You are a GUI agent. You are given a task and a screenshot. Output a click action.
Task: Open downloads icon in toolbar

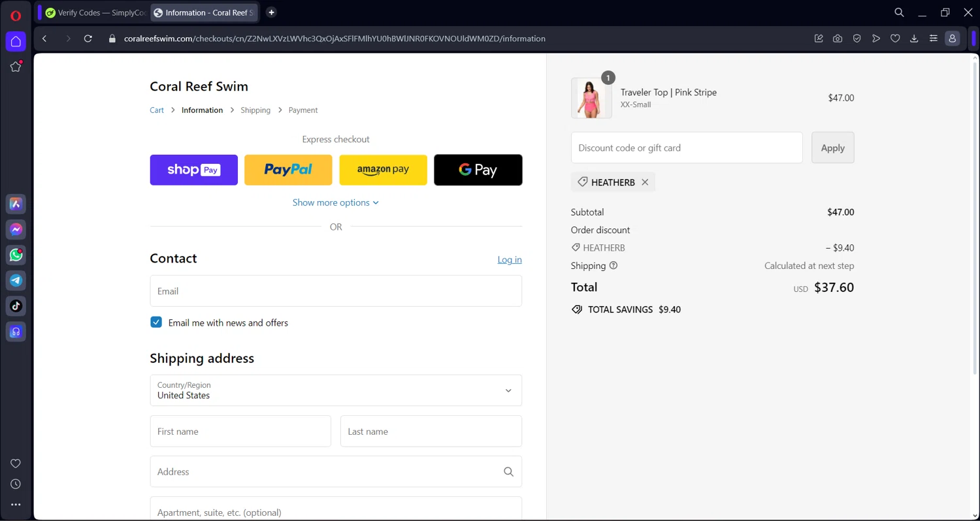(914, 39)
